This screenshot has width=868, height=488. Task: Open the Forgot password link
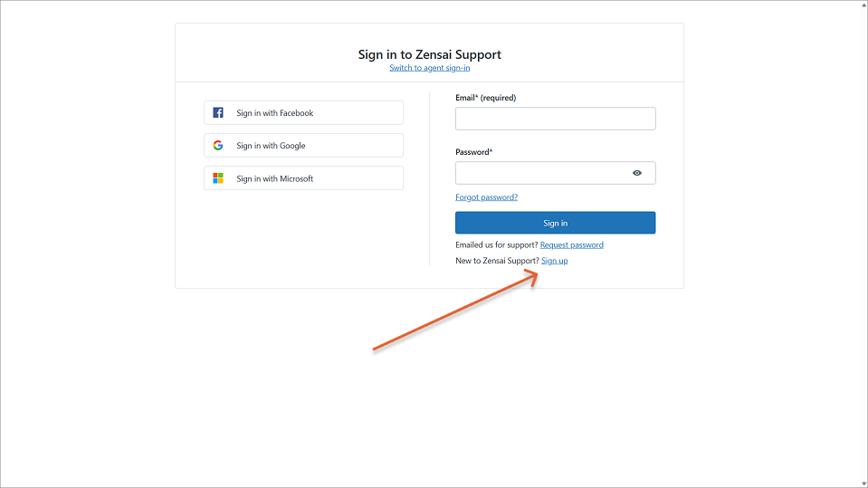pyautogui.click(x=487, y=197)
